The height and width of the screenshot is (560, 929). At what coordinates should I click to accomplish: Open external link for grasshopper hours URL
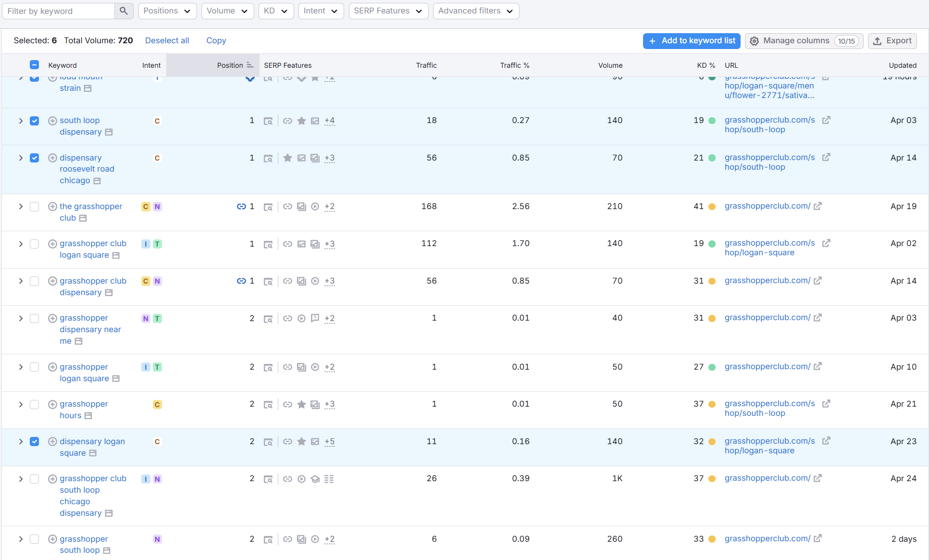tap(826, 404)
